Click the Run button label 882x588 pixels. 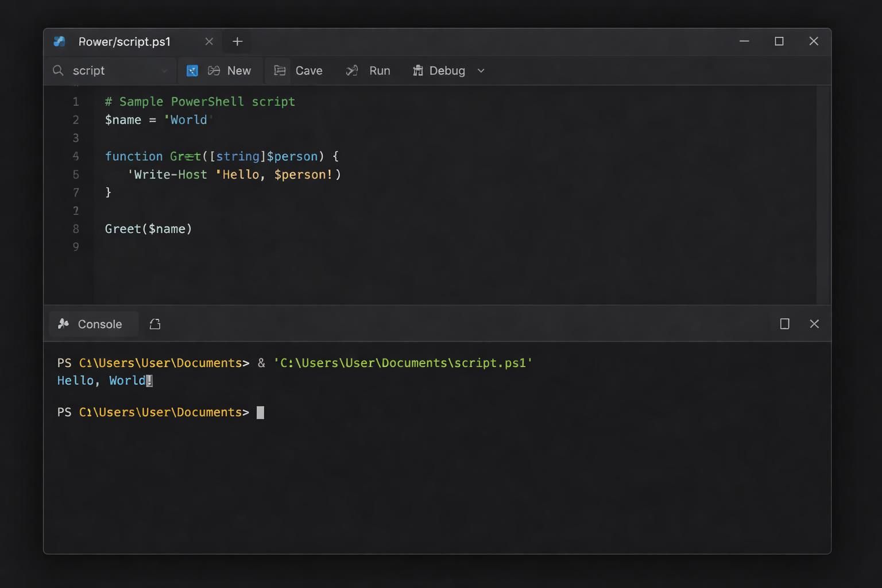pos(380,71)
